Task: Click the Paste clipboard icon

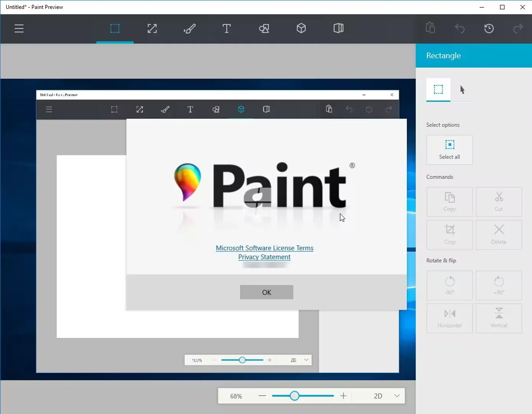Action: point(431,28)
